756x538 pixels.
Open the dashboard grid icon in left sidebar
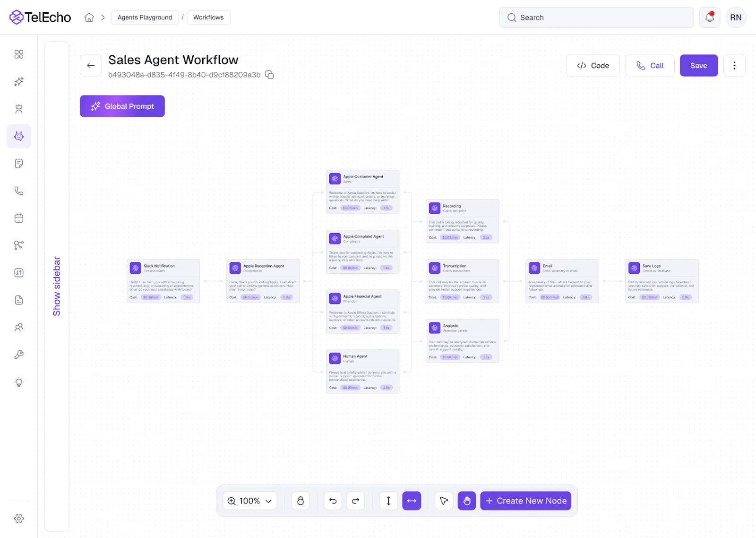19,54
